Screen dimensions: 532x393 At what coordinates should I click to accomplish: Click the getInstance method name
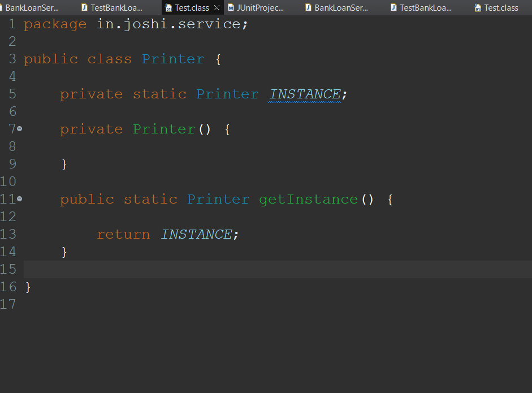tap(309, 199)
